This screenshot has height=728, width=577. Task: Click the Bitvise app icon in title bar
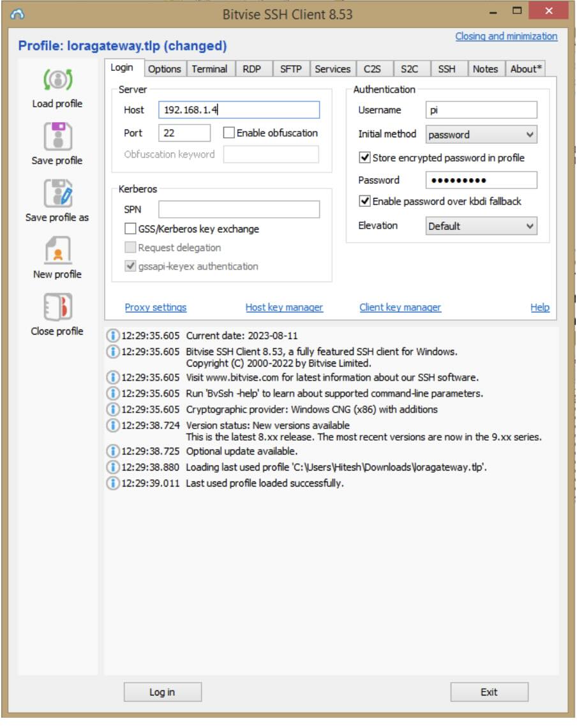[x=17, y=14]
